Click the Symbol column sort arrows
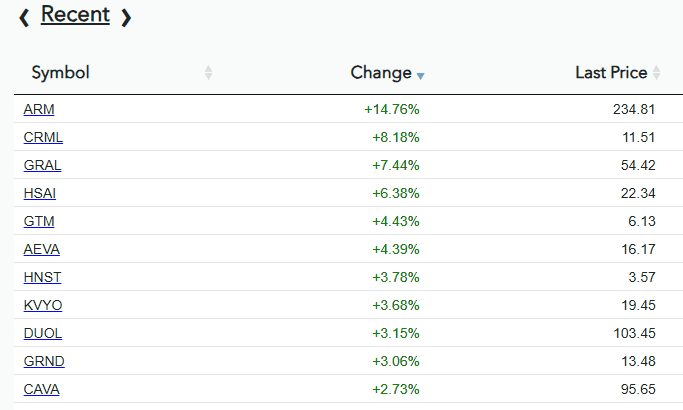Screen dimensions: 683x410 tap(208, 73)
